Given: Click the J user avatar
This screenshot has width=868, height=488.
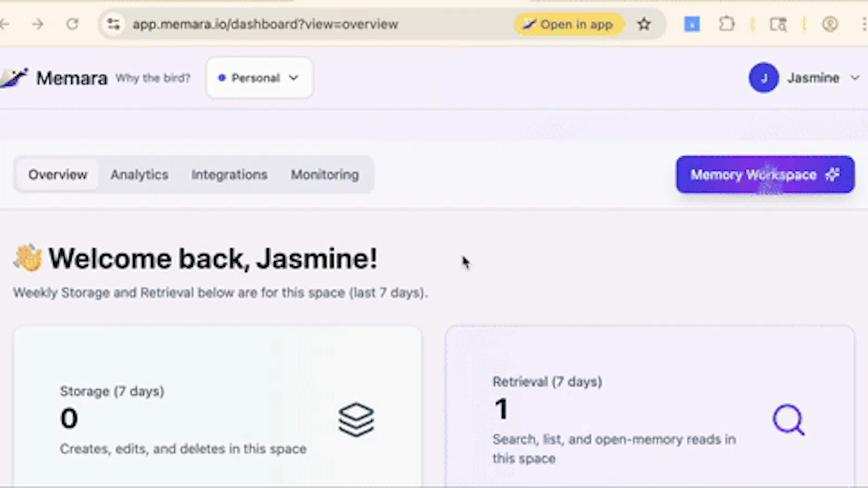Looking at the screenshot, I should click(x=764, y=78).
